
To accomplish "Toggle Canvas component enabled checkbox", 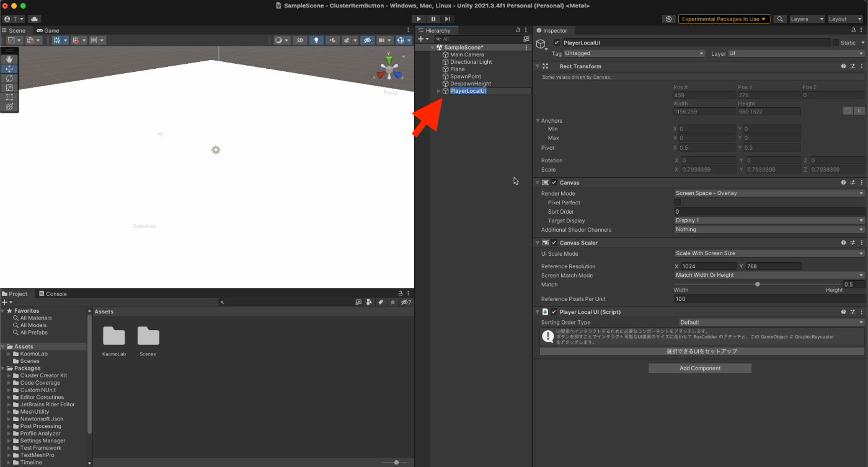I will pyautogui.click(x=554, y=183).
